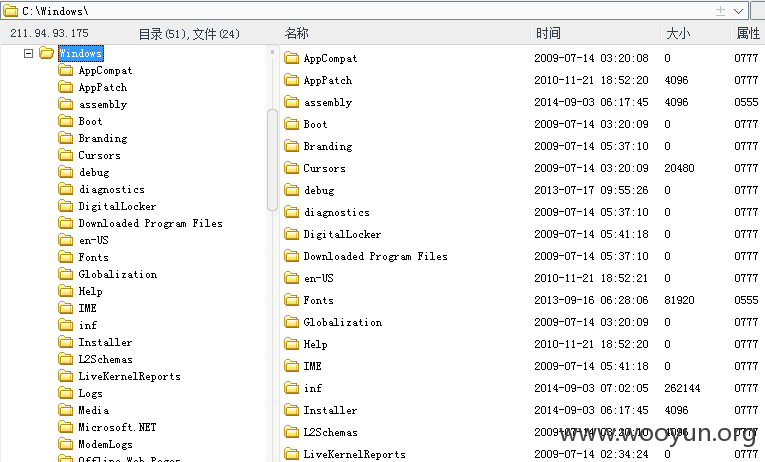Image resolution: width=765 pixels, height=462 pixels.
Task: Sort file list by 属性 column header
Action: [x=748, y=33]
